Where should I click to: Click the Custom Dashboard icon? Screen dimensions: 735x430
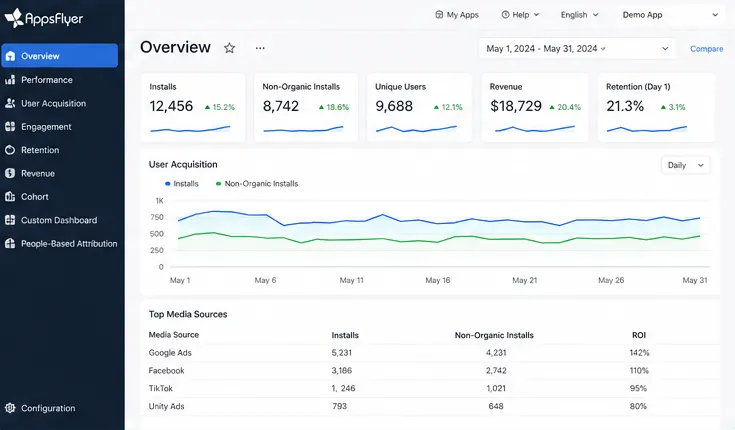tap(10, 220)
